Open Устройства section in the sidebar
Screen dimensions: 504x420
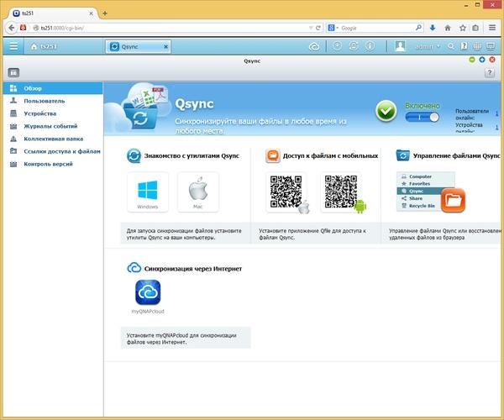[x=53, y=113]
